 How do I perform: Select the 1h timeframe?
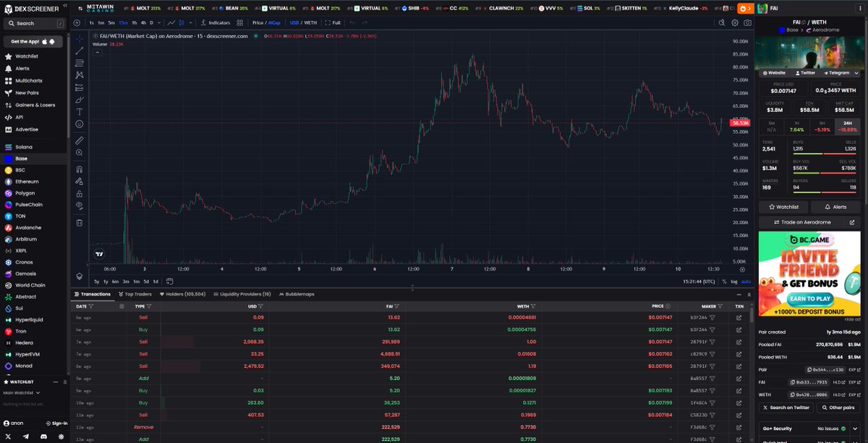click(x=134, y=22)
